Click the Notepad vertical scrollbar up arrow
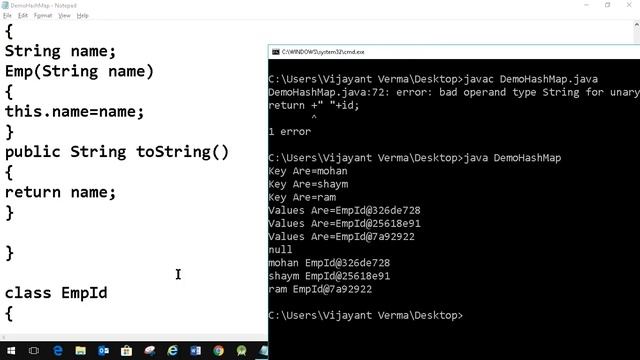The height and width of the screenshot is (360, 640). pyautogui.click(x=636, y=25)
